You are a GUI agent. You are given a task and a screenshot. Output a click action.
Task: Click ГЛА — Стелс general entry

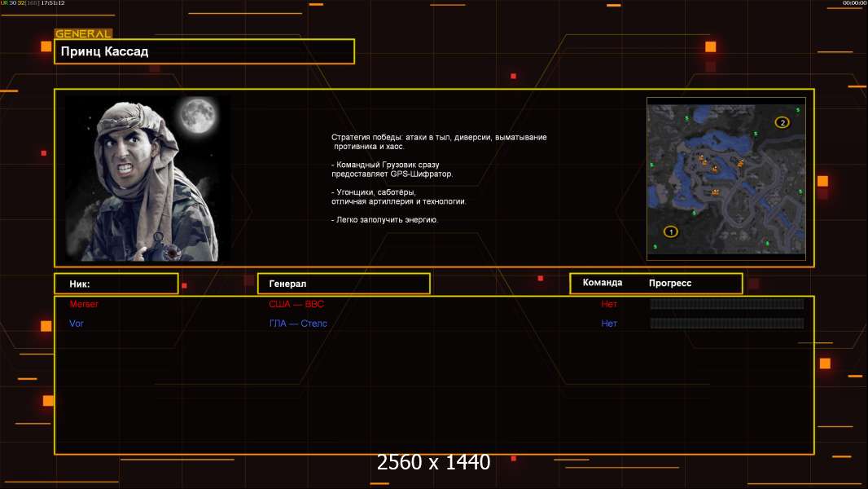point(298,324)
